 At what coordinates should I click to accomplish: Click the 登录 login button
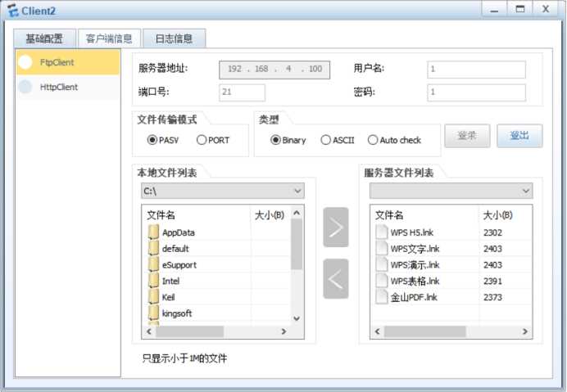pos(467,136)
